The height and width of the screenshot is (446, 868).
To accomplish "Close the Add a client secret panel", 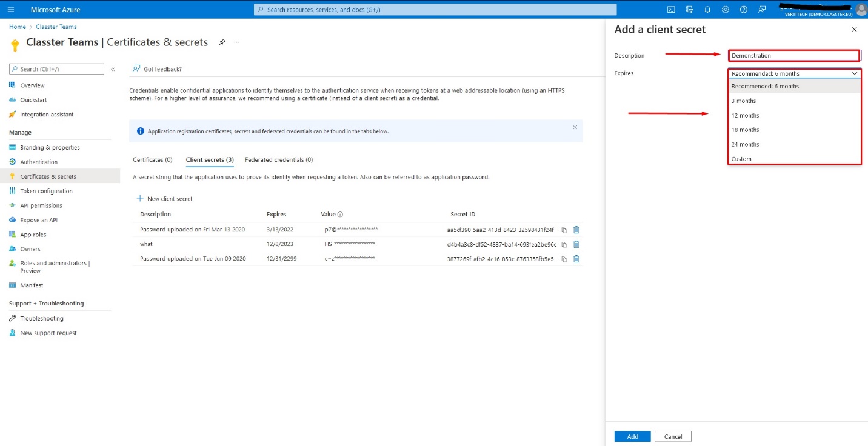I will pos(854,30).
